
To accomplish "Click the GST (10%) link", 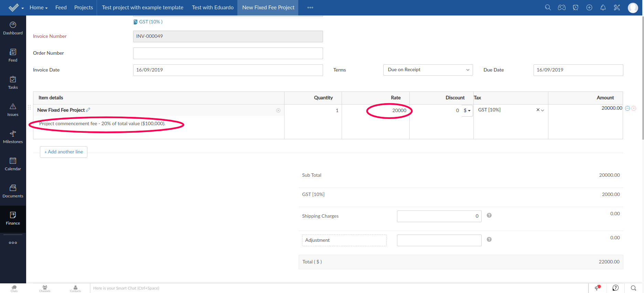I will pyautogui.click(x=151, y=22).
